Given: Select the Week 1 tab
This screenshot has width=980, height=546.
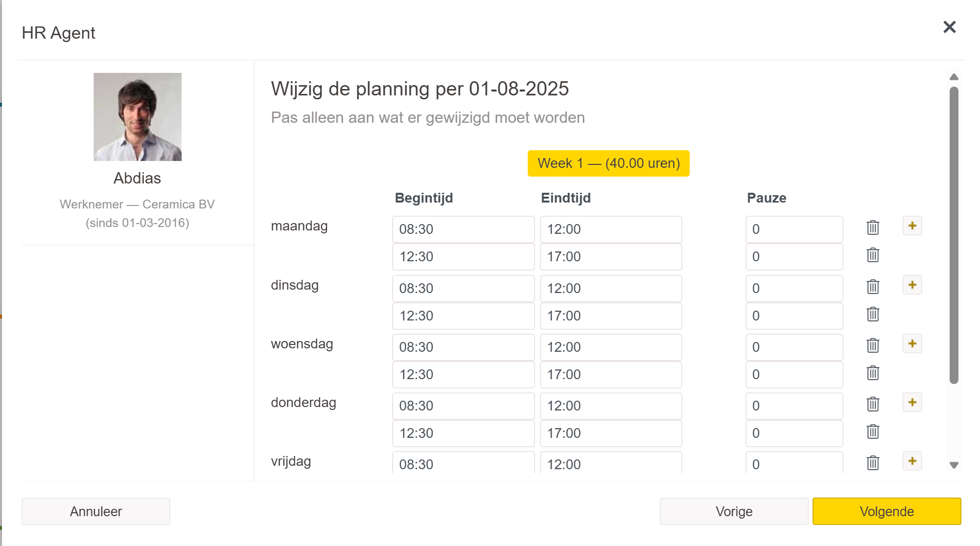Looking at the screenshot, I should point(608,163).
